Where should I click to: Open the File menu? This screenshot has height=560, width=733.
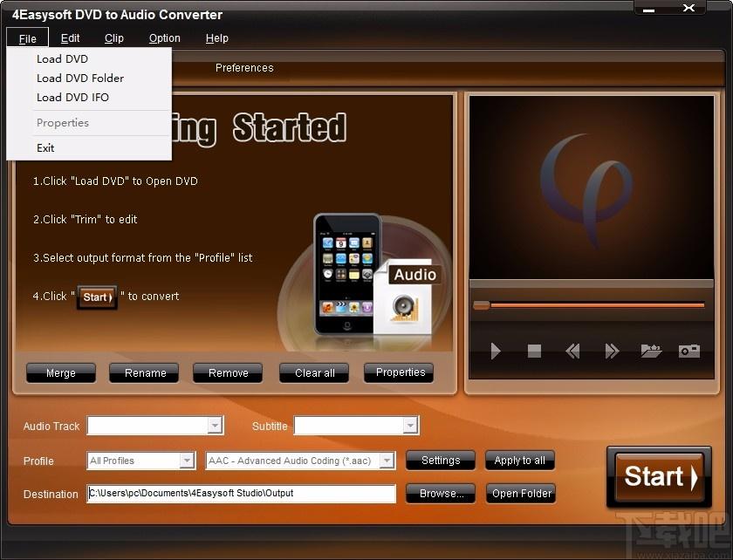pyautogui.click(x=28, y=38)
